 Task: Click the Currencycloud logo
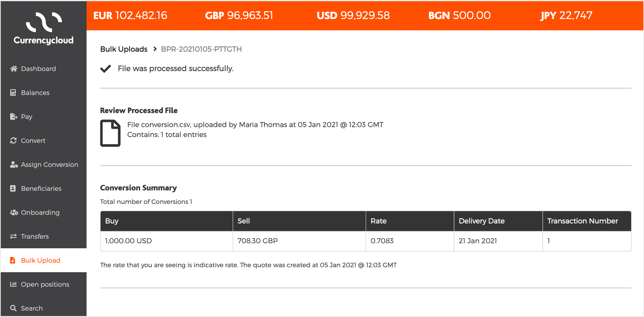point(44,28)
